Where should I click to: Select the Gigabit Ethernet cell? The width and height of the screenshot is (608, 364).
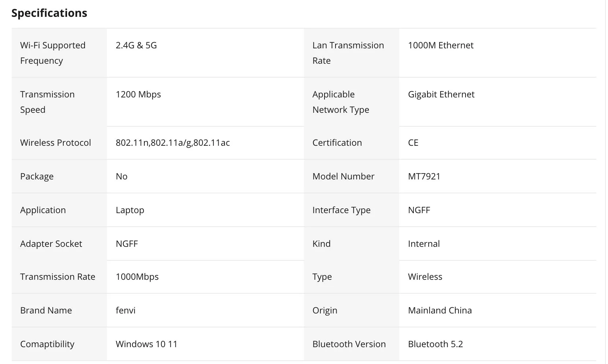(x=441, y=94)
